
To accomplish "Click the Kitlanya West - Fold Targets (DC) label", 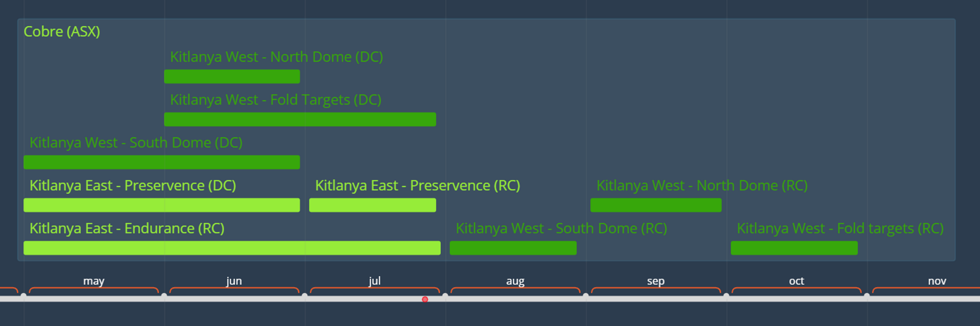I will click(276, 100).
